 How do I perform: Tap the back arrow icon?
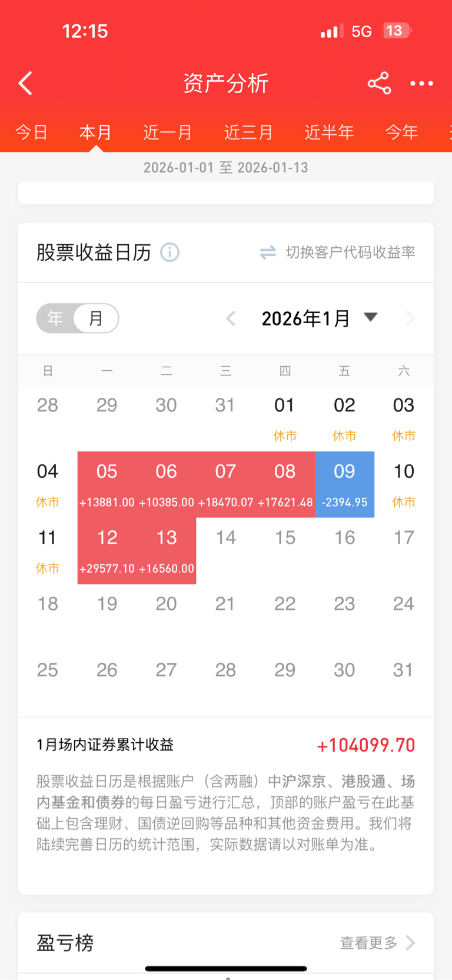click(25, 84)
